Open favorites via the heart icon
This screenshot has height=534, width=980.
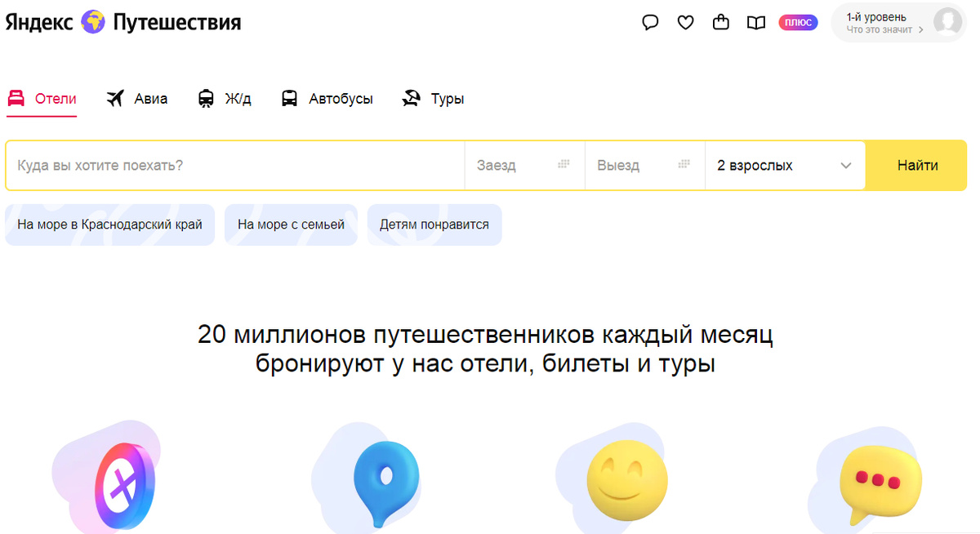pyautogui.click(x=685, y=23)
